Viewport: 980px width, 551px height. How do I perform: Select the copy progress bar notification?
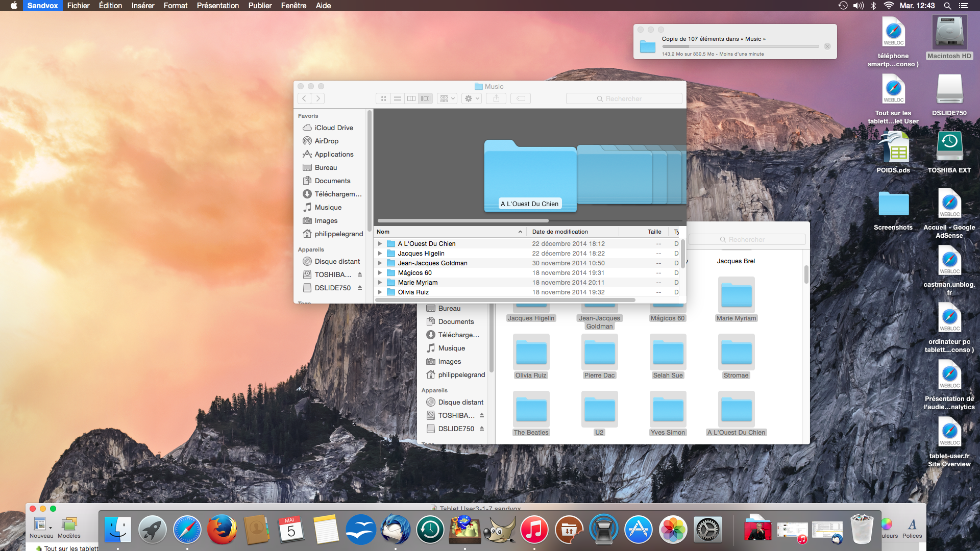(x=736, y=44)
